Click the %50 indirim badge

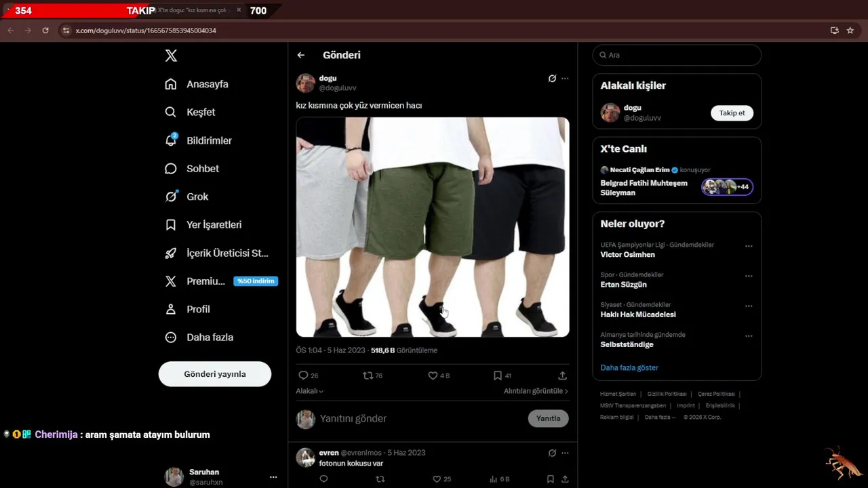tap(256, 281)
